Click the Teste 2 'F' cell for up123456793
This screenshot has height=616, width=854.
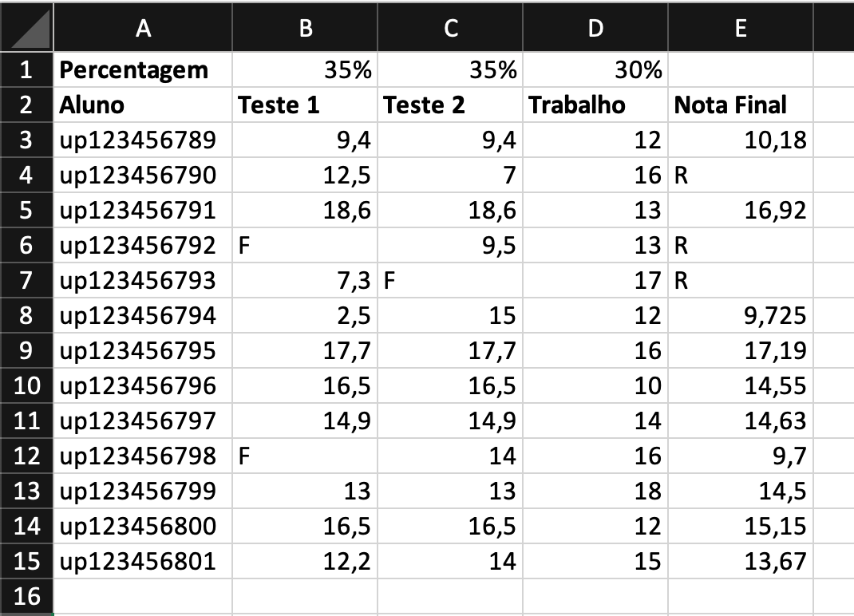[x=450, y=280]
